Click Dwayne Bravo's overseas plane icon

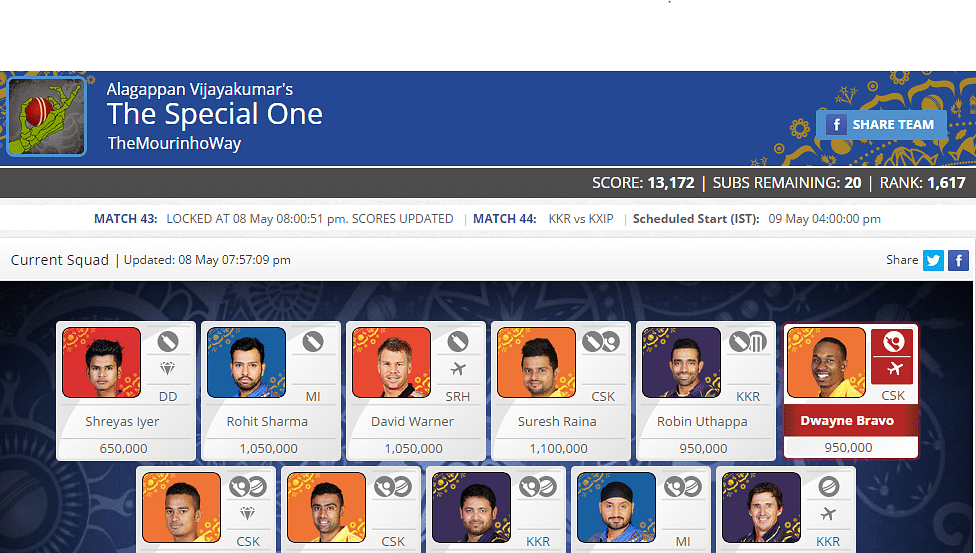coord(894,369)
